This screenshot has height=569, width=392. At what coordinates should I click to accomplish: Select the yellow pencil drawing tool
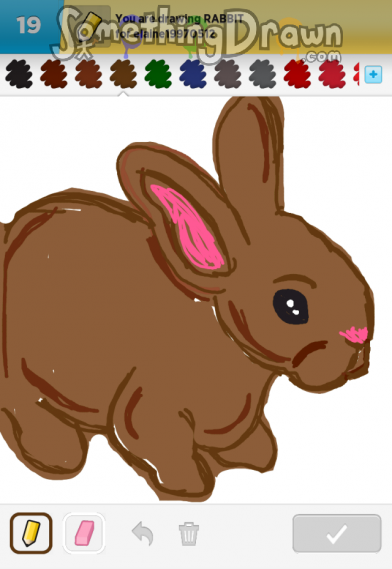31,533
